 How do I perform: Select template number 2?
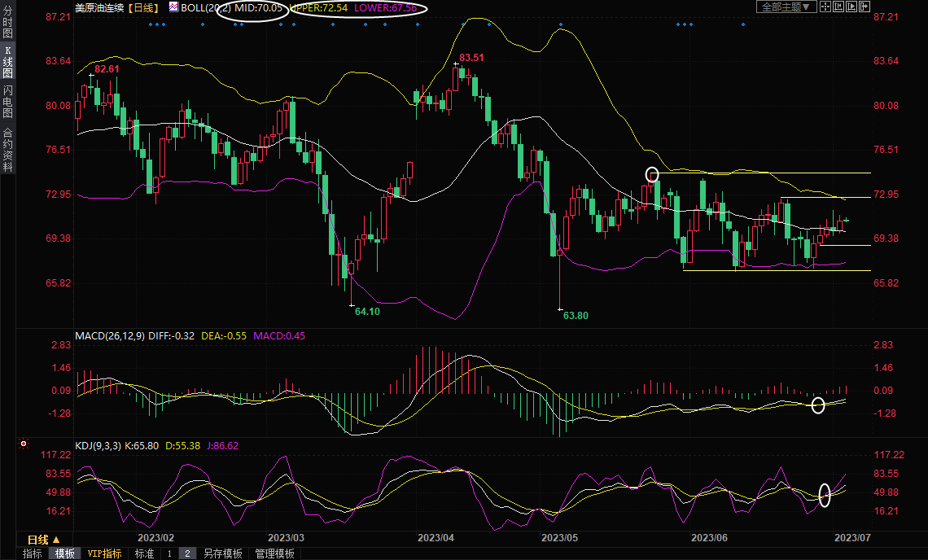pos(186,553)
